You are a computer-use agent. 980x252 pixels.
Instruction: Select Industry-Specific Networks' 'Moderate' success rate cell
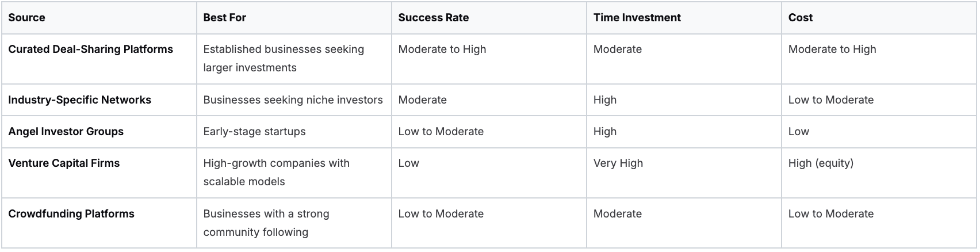pyautogui.click(x=422, y=100)
